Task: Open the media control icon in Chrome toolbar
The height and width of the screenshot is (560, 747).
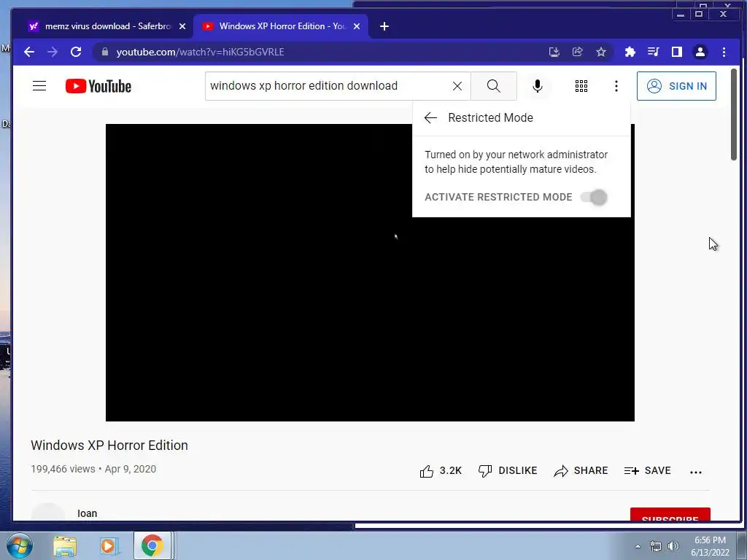Action: pyautogui.click(x=653, y=52)
